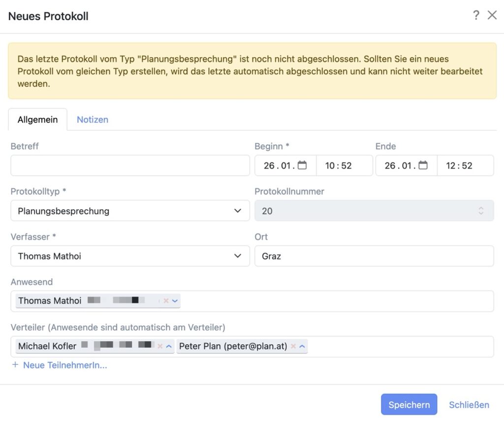The width and height of the screenshot is (504, 422).
Task: Select the Allgemein tab
Action: point(38,120)
